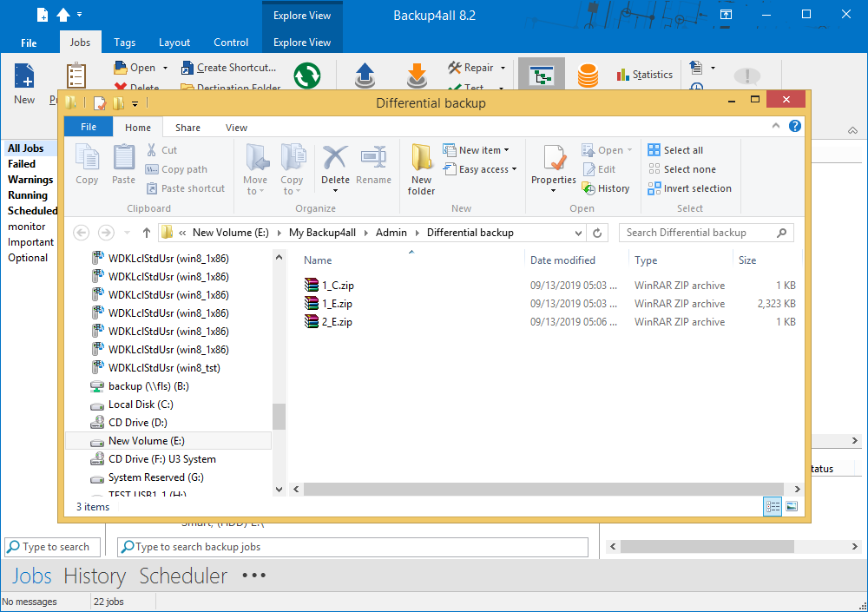Screen dimensions: 868x612
Task: Switch to large icons view button
Action: 792,506
